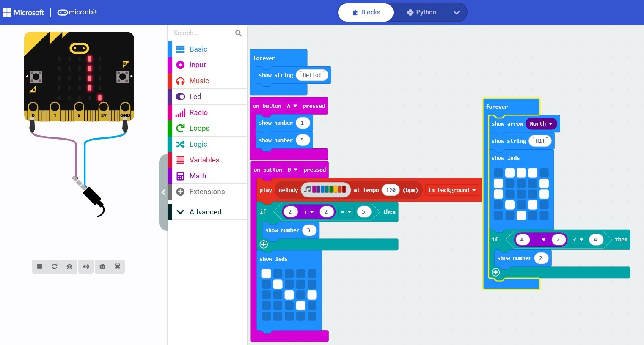The height and width of the screenshot is (345, 644).
Task: Click the search magnifier icon in toolbox
Action: [x=238, y=33]
